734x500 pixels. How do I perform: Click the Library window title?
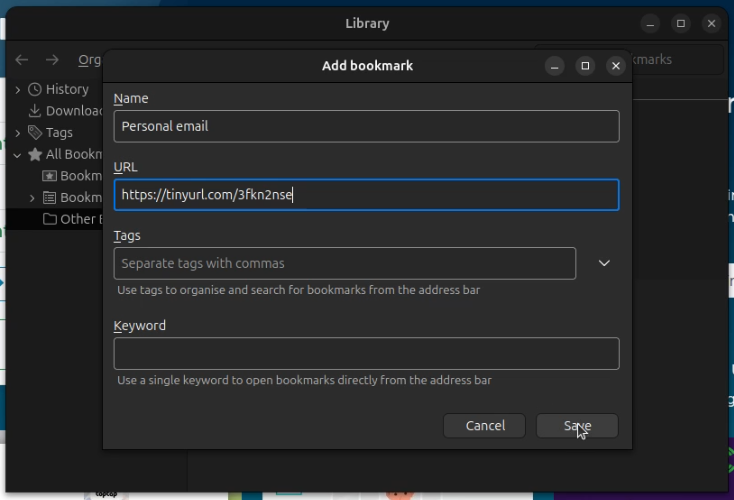click(367, 23)
